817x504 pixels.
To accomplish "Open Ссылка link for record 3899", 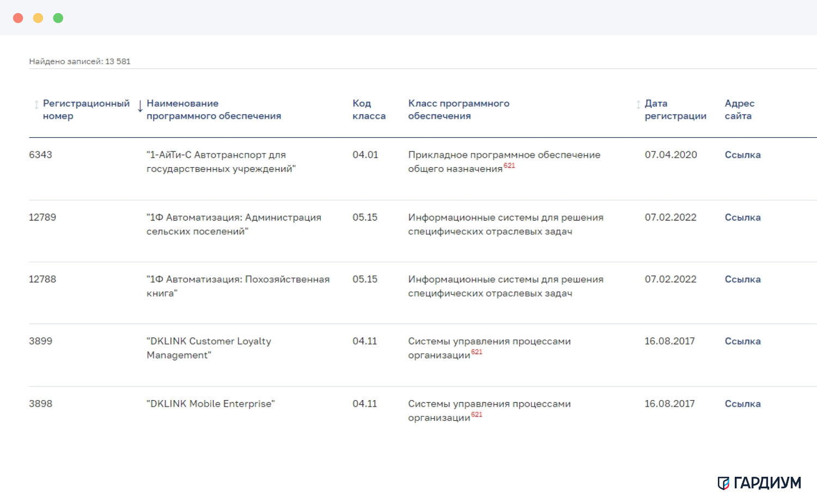I will [x=742, y=342].
